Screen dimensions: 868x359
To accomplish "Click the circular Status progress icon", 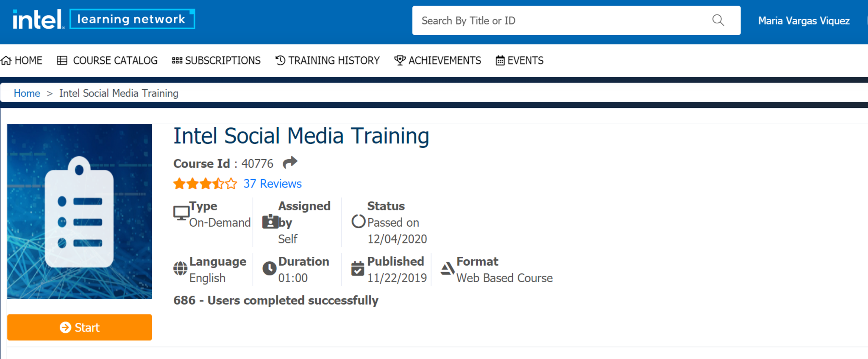I will (x=358, y=222).
